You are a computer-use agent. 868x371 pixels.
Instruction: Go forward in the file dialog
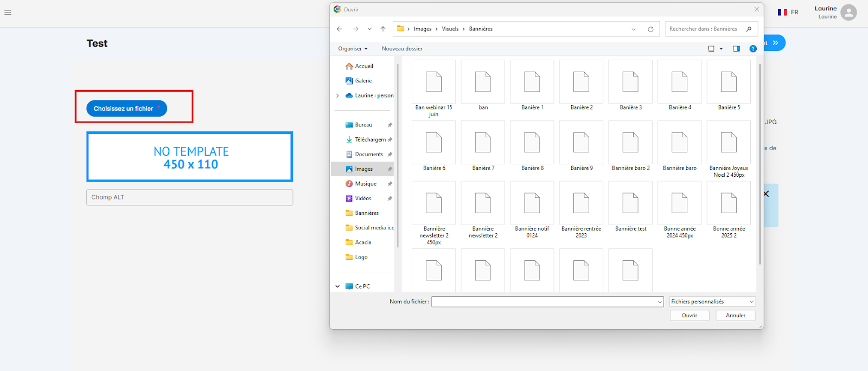pos(355,29)
